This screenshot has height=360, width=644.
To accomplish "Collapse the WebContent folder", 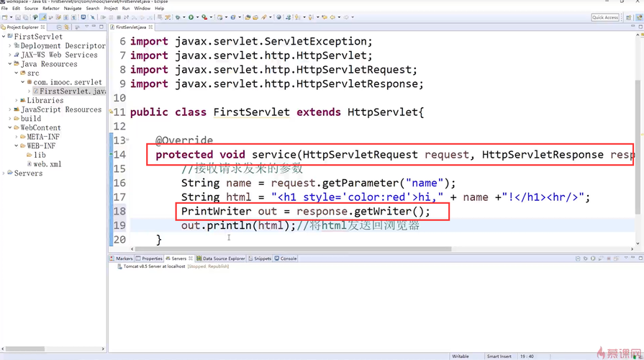I will (10, 128).
